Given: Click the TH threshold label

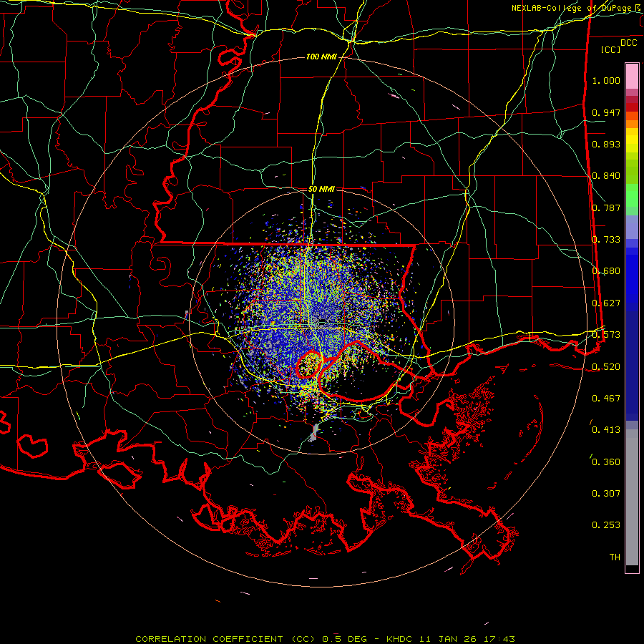Looking at the screenshot, I should [615, 557].
